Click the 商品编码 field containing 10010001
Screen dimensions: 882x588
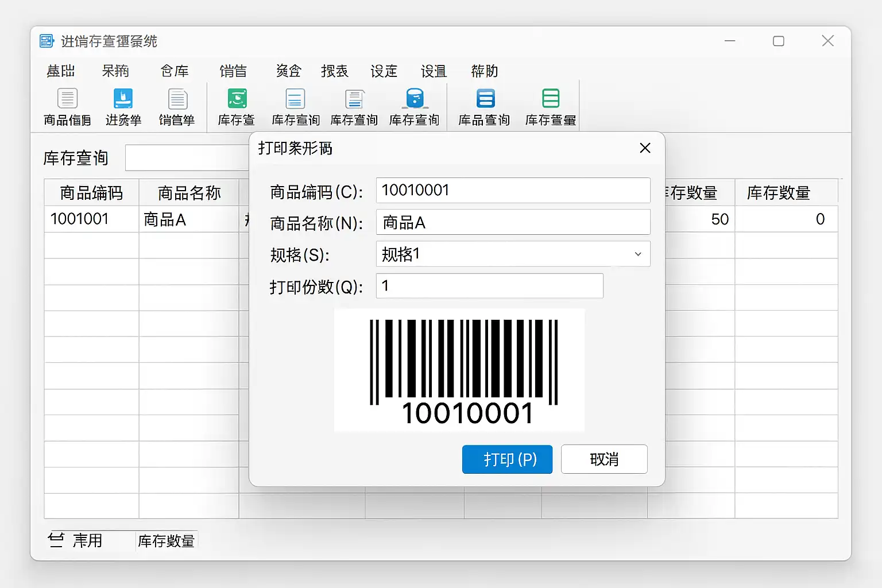click(x=512, y=191)
